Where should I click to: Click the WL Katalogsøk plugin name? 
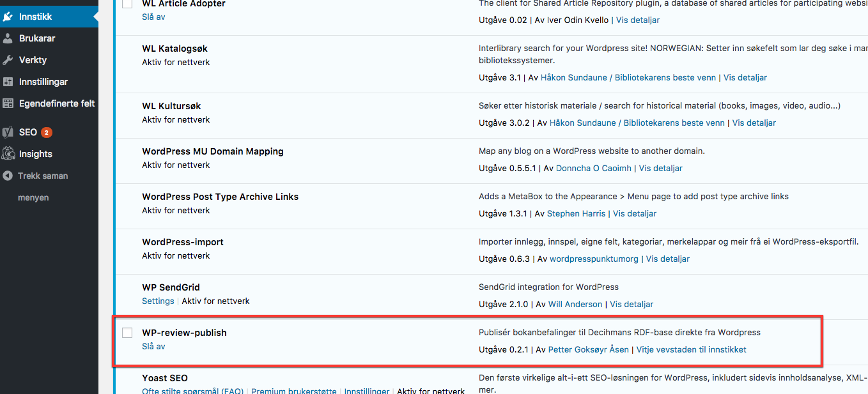pos(174,49)
